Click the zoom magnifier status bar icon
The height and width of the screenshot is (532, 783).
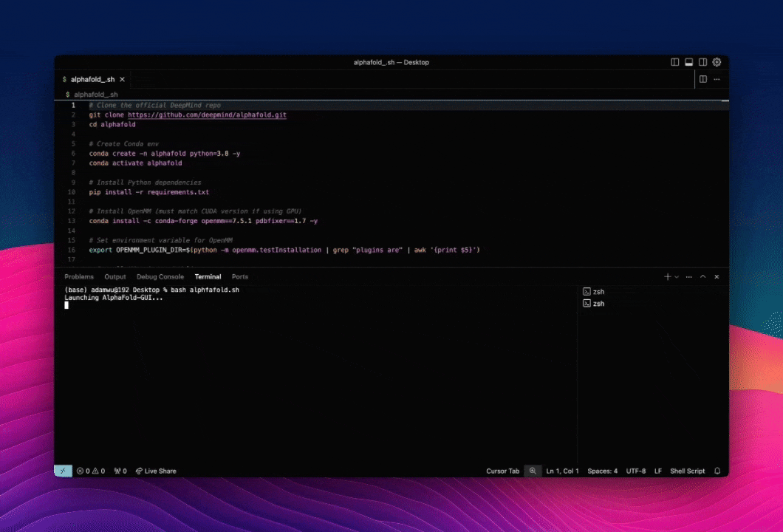pos(533,471)
